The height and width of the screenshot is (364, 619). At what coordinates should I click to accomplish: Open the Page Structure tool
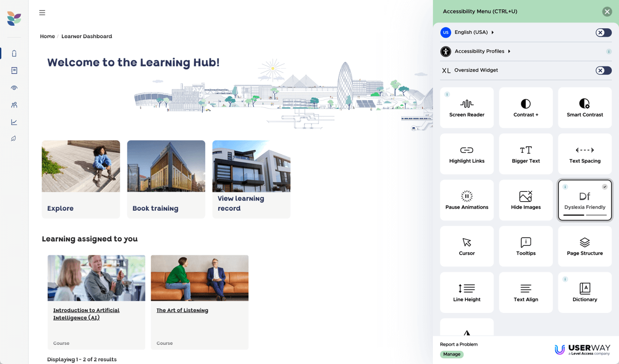pyautogui.click(x=585, y=246)
